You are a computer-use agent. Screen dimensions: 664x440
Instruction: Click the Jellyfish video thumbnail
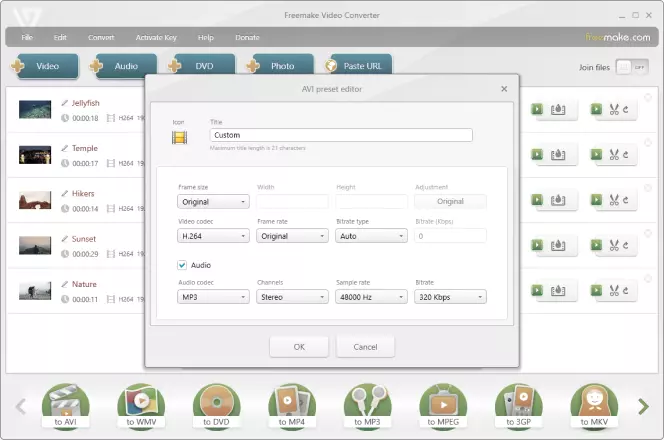click(35, 110)
